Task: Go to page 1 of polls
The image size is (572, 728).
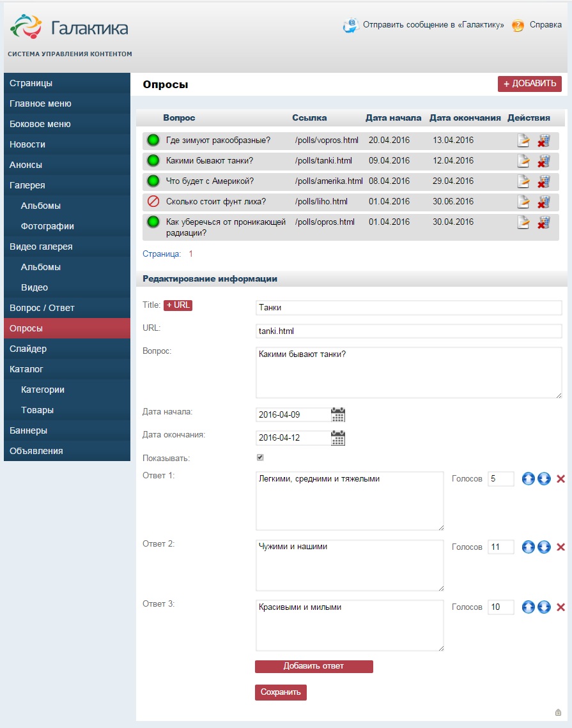Action: pos(190,254)
